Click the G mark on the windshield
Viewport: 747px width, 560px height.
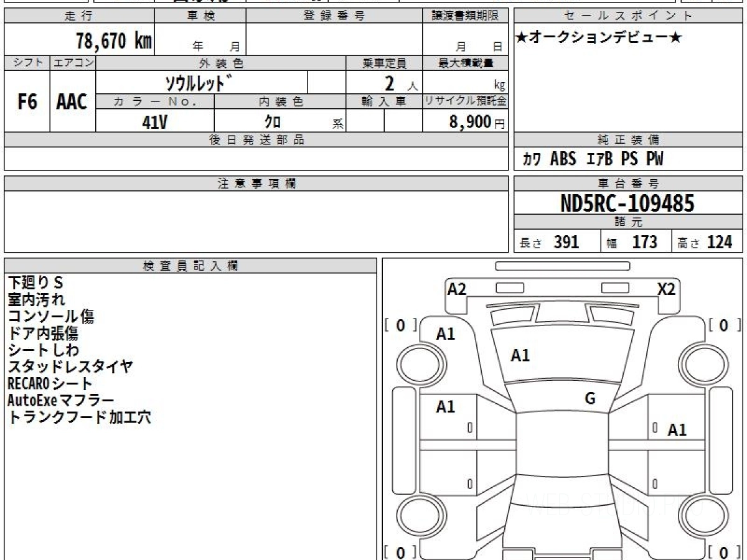point(590,399)
